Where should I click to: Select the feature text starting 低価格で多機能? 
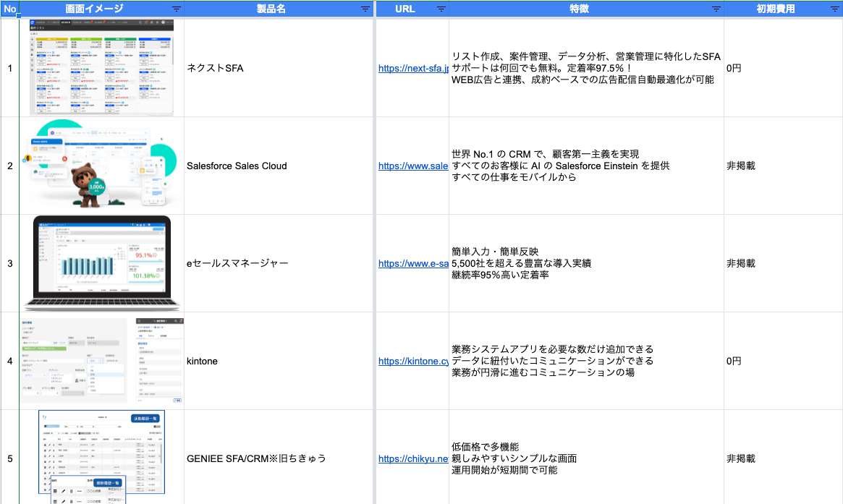pos(514,459)
